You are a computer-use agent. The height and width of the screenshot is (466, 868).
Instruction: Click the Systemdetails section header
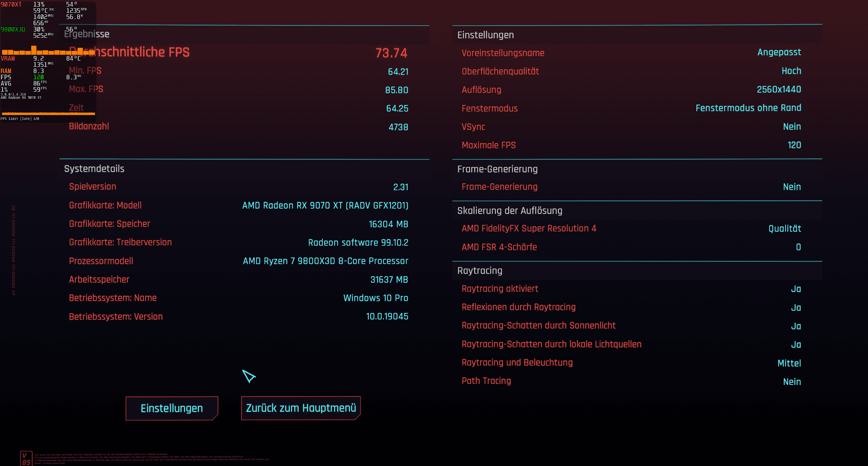click(94, 169)
